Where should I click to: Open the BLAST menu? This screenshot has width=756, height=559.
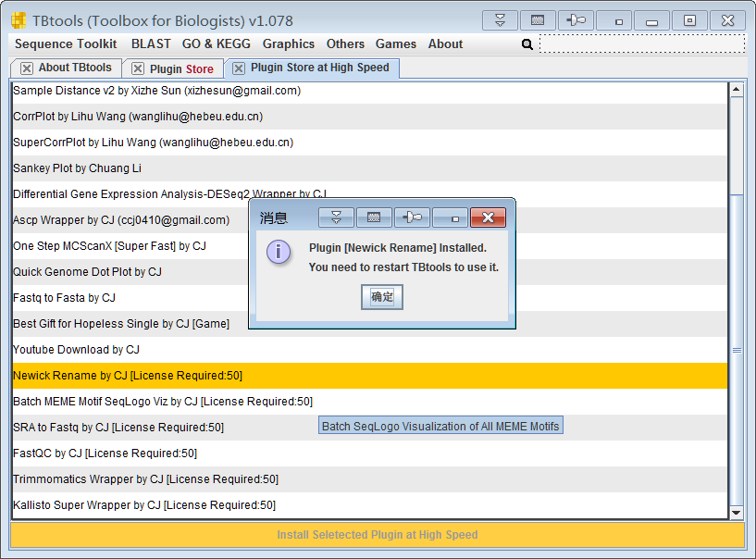pos(151,43)
